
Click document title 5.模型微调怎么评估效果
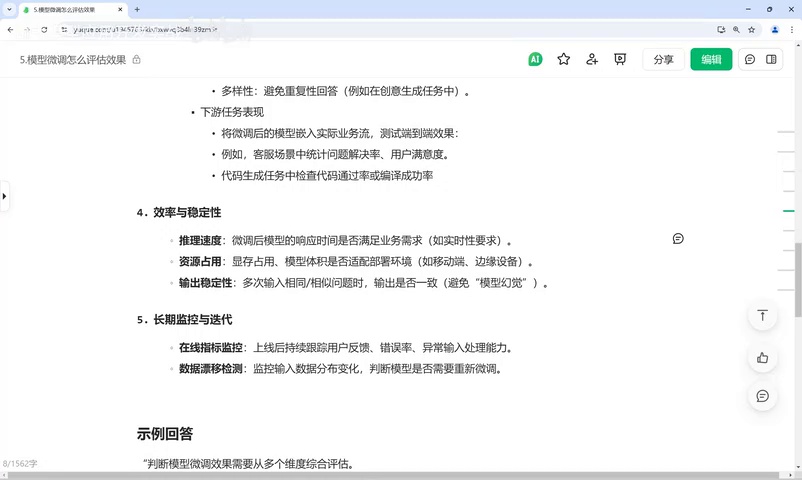pyautogui.click(x=73, y=60)
